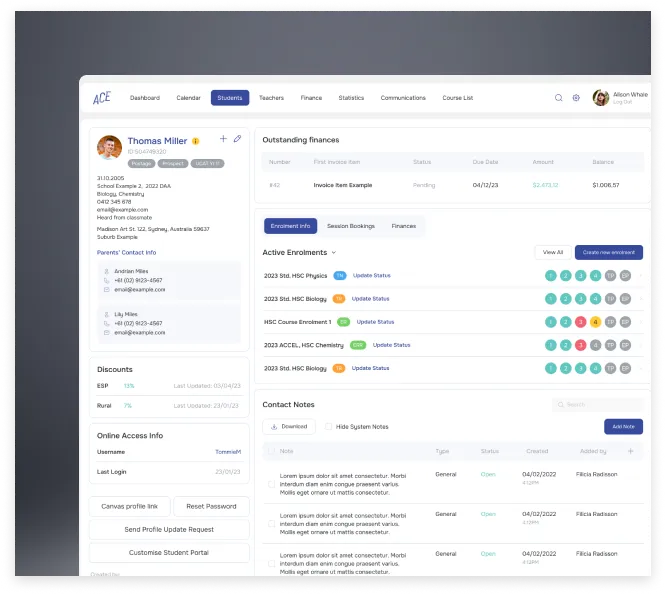The height and width of the screenshot is (595, 666).
Task: Switch to the Session Bookings tab
Action: pyautogui.click(x=350, y=226)
